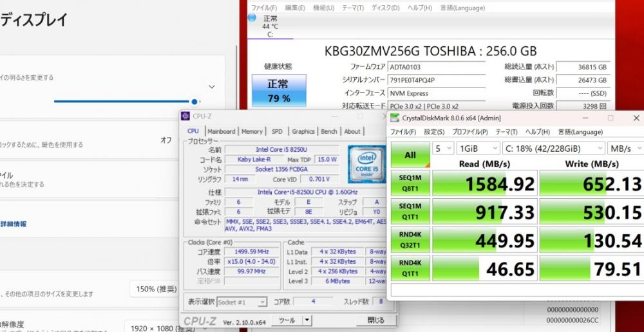This screenshot has width=644, height=332.
Task: Open 言語(Language) menu in CrystalDiskMark
Action: click(x=580, y=132)
